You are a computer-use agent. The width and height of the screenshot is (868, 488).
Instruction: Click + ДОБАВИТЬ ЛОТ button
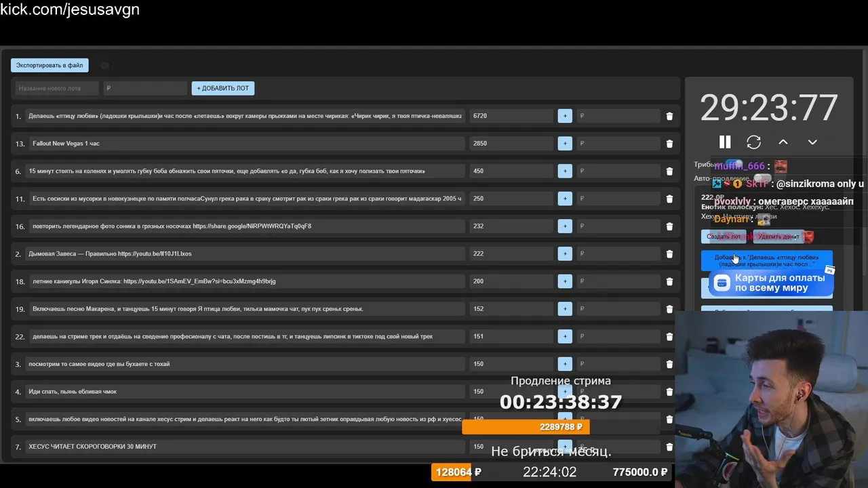(223, 88)
